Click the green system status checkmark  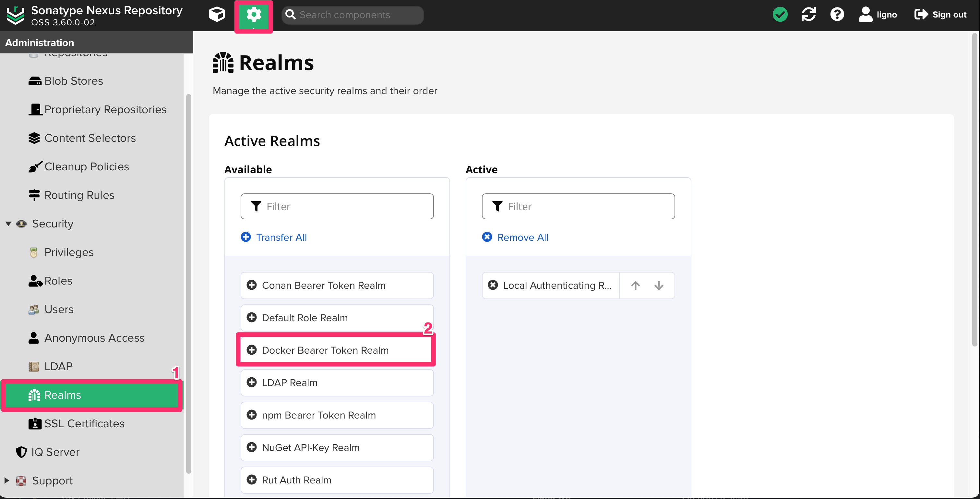tap(780, 15)
